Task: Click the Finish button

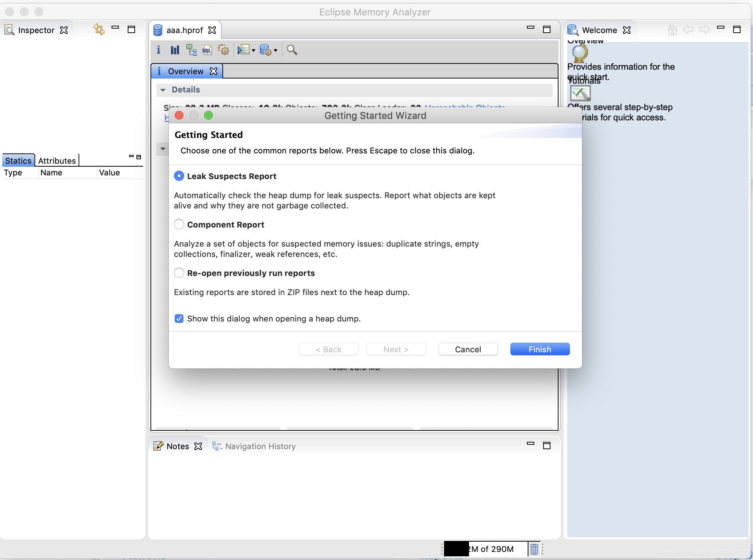Action: tap(540, 349)
